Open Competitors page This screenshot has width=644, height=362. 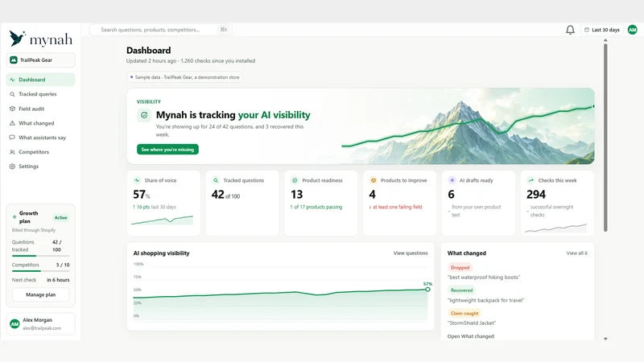coord(41,152)
